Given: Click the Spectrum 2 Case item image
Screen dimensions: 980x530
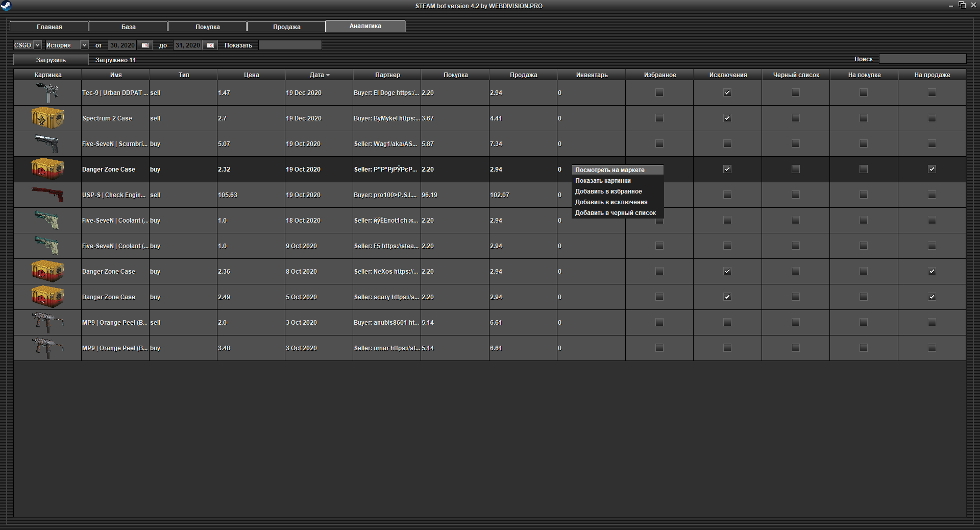Looking at the screenshot, I should click(x=48, y=118).
